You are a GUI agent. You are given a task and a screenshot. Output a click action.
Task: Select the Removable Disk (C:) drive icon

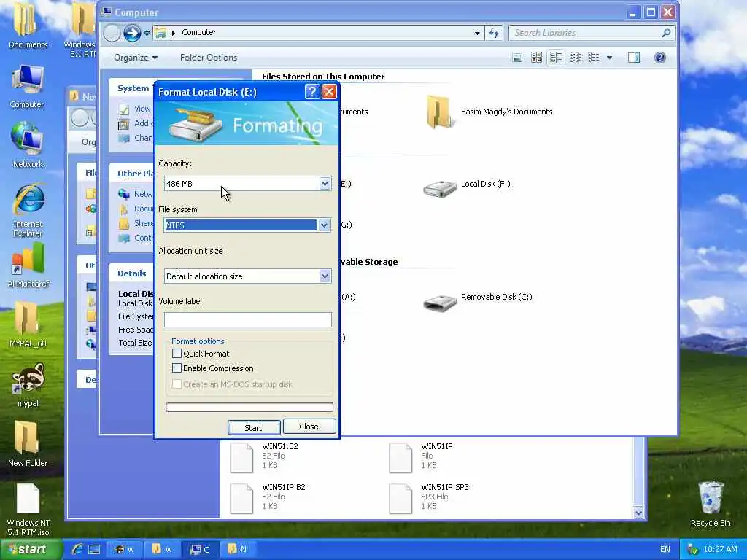tap(439, 302)
